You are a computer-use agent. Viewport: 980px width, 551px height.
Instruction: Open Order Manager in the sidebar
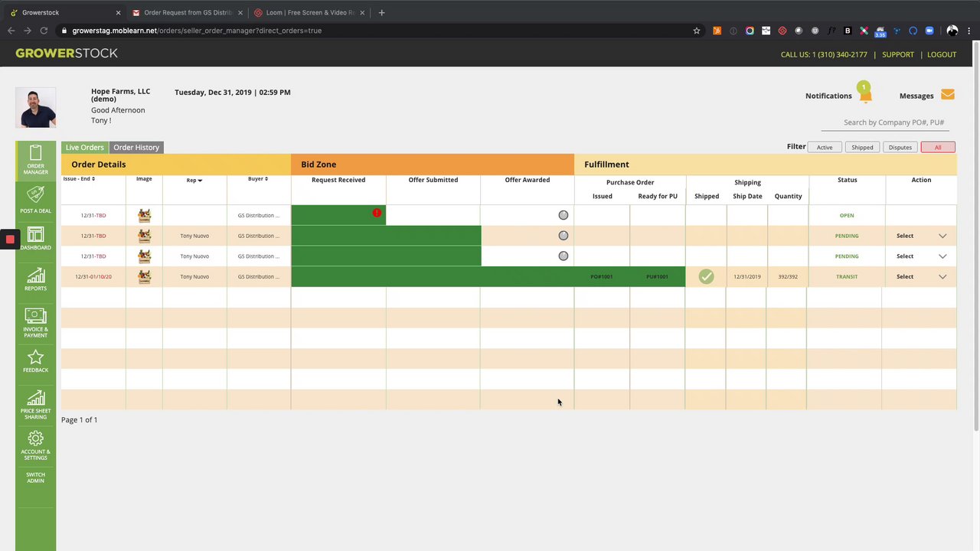pyautogui.click(x=35, y=160)
